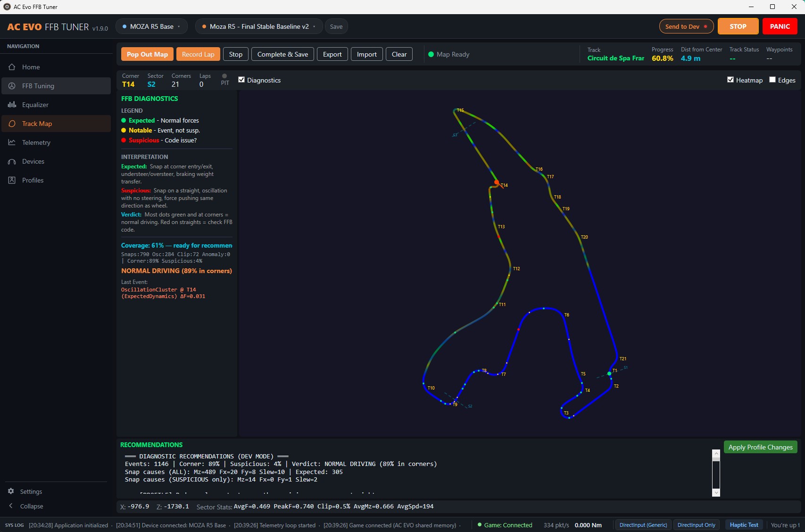The height and width of the screenshot is (532, 805).
Task: Click the Clear button
Action: (399, 54)
